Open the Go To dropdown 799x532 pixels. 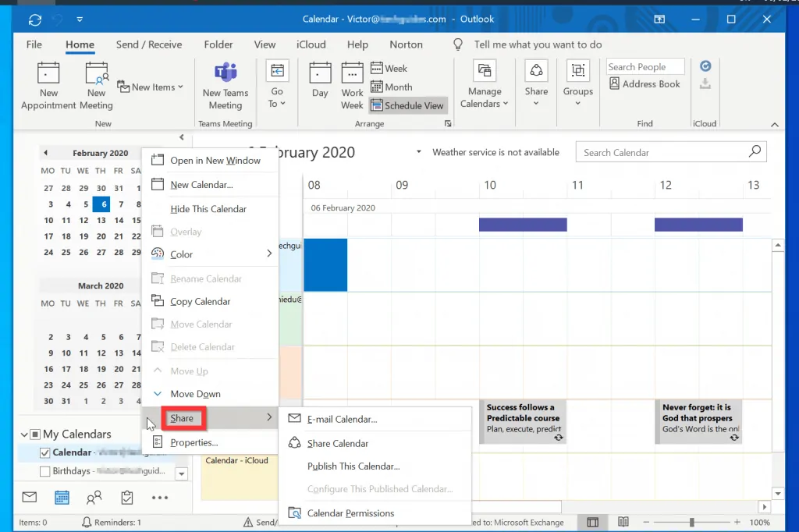point(277,86)
